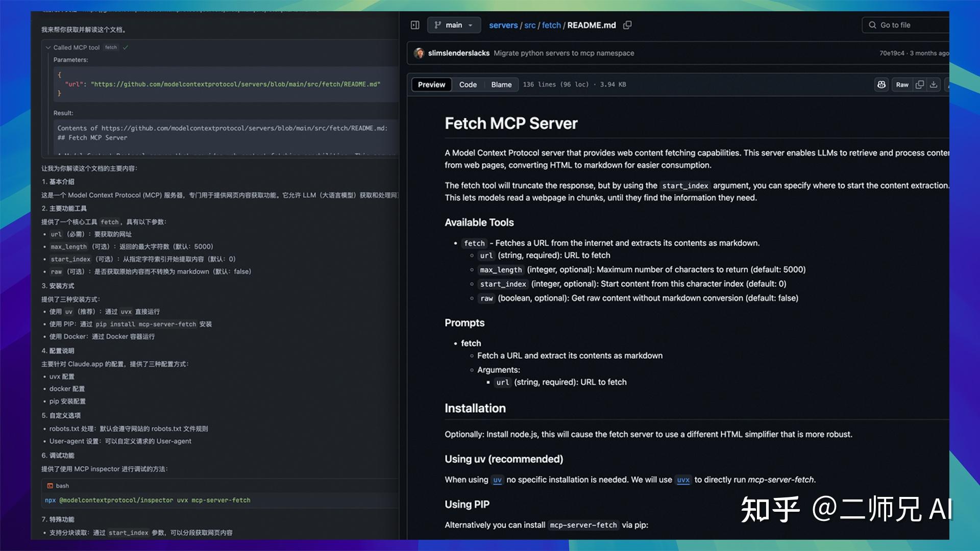
Task: Open Copilot options for this file
Action: (x=881, y=84)
